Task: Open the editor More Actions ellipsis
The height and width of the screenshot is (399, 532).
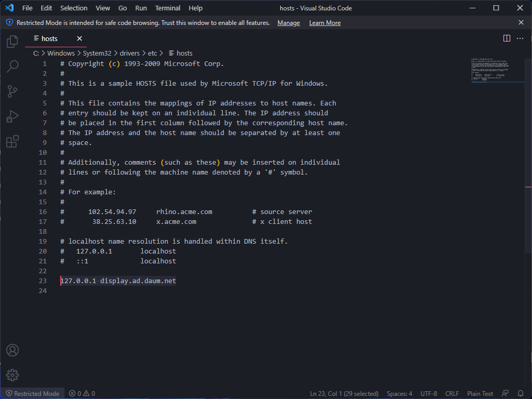Action: click(520, 38)
